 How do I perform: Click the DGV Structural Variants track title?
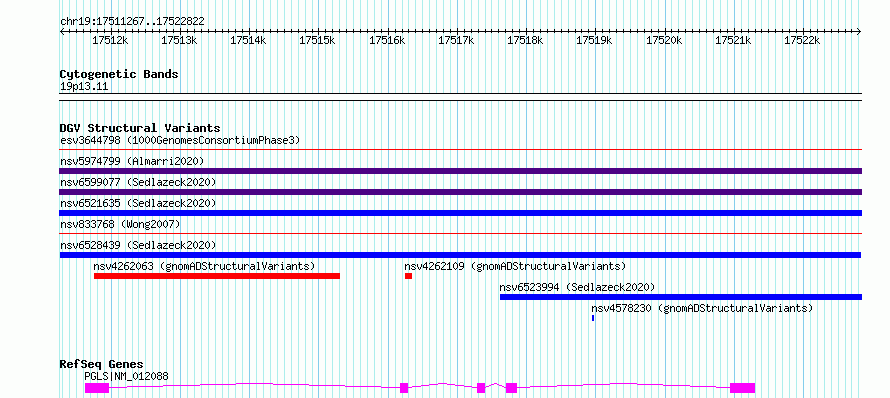coord(140,128)
